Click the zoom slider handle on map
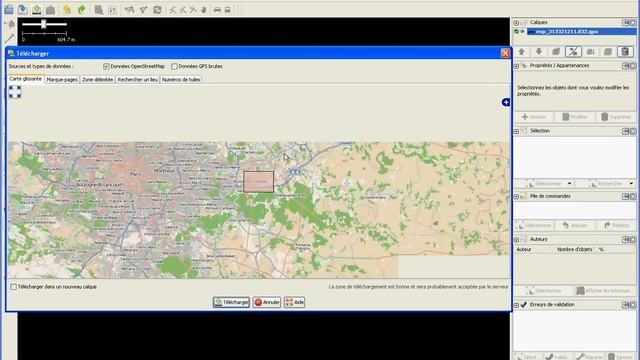Image resolution: width=640 pixels, height=360 pixels. coord(43,24)
